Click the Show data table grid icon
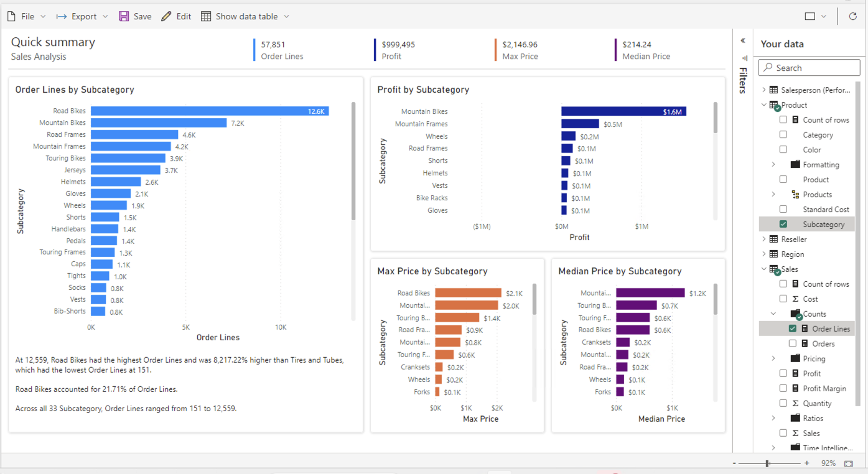 (206, 16)
